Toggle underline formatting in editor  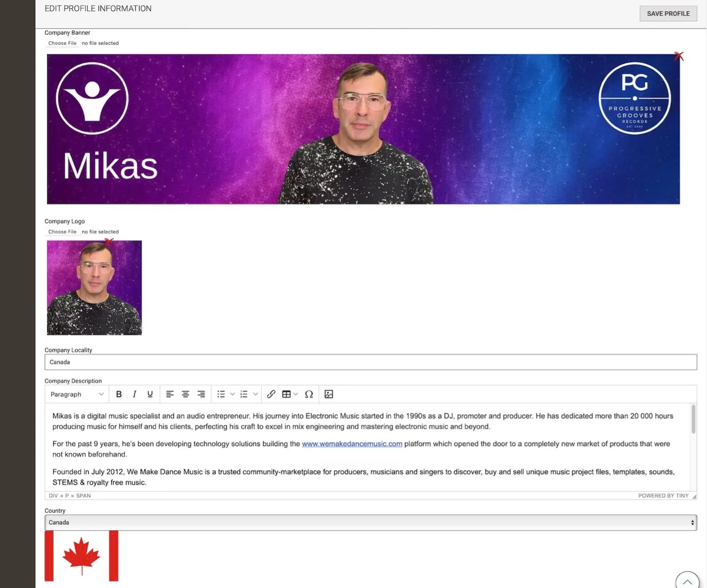pyautogui.click(x=150, y=394)
